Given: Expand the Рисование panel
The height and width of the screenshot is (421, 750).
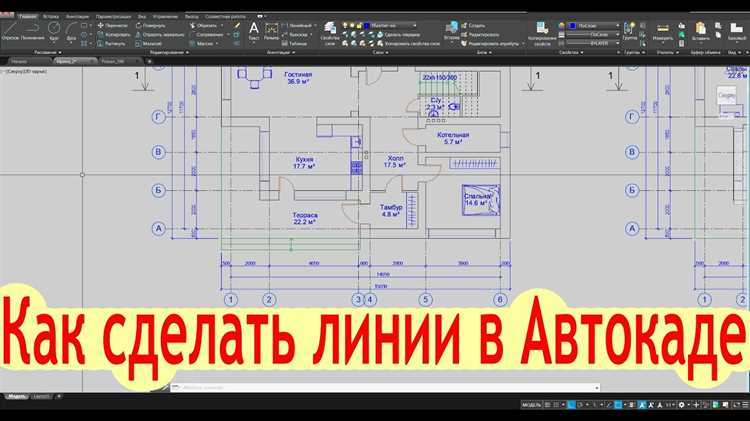Looking at the screenshot, I should coord(47,52).
